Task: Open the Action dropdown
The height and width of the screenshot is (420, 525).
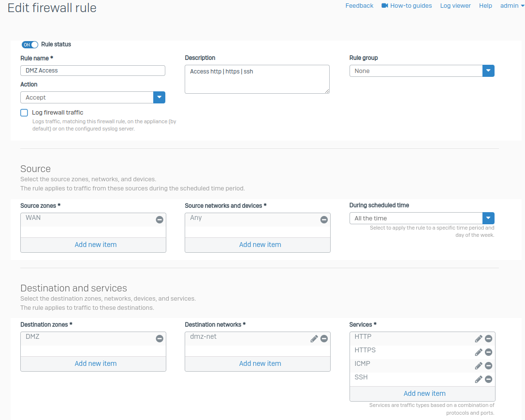Action: (159, 98)
